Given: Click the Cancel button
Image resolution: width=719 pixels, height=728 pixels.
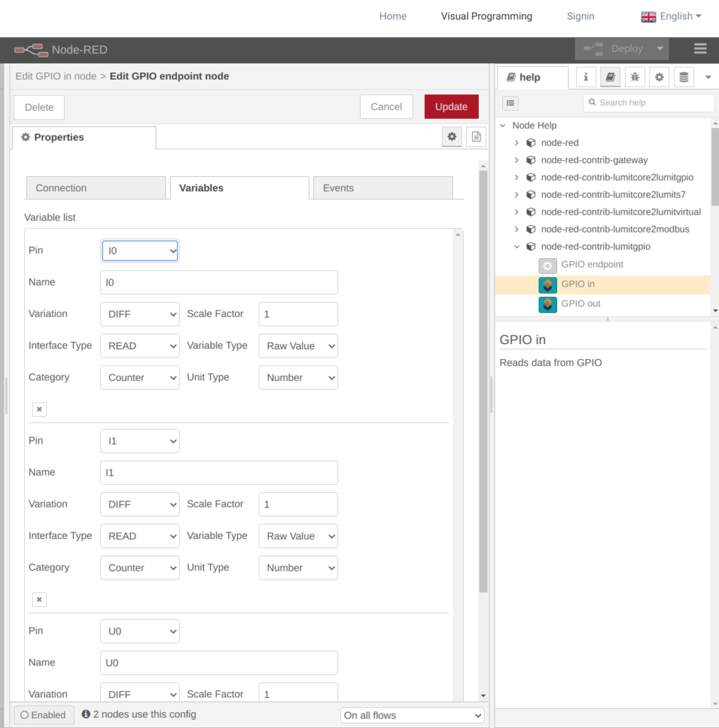Looking at the screenshot, I should coord(386,107).
